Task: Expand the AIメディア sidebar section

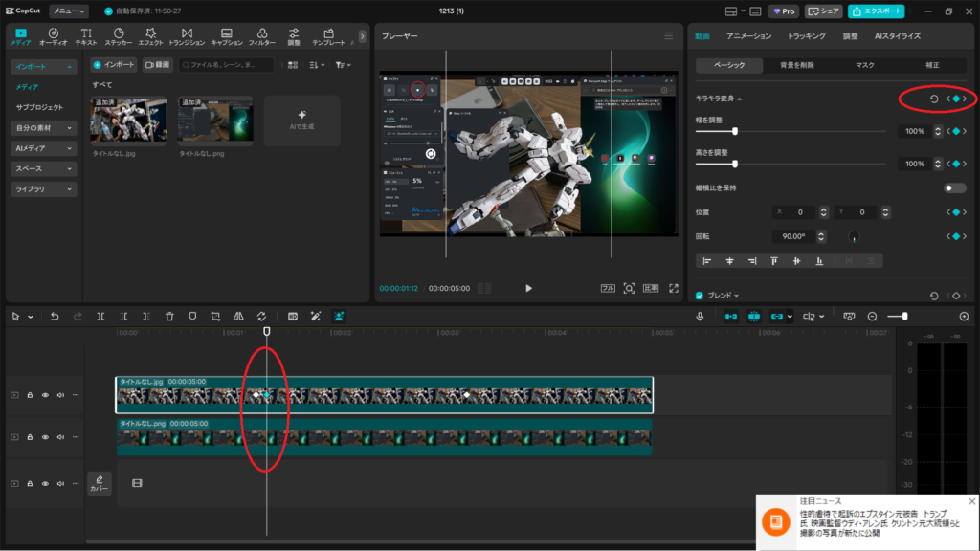Action: 44,148
